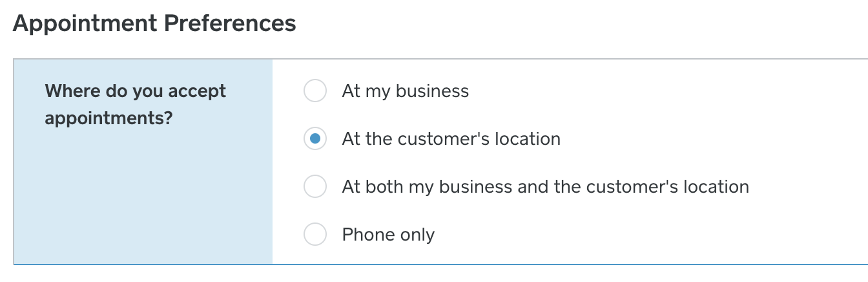
Task: Click the "Phone only" label text
Action: click(388, 235)
